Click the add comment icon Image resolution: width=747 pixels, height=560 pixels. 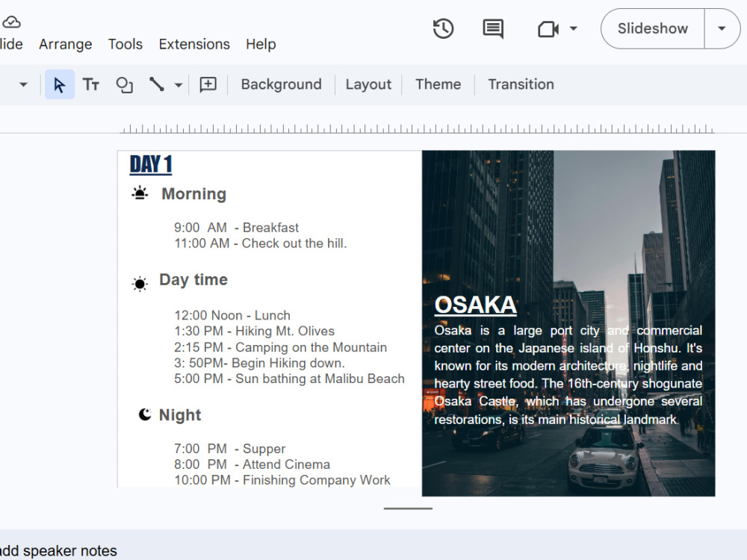tap(208, 84)
